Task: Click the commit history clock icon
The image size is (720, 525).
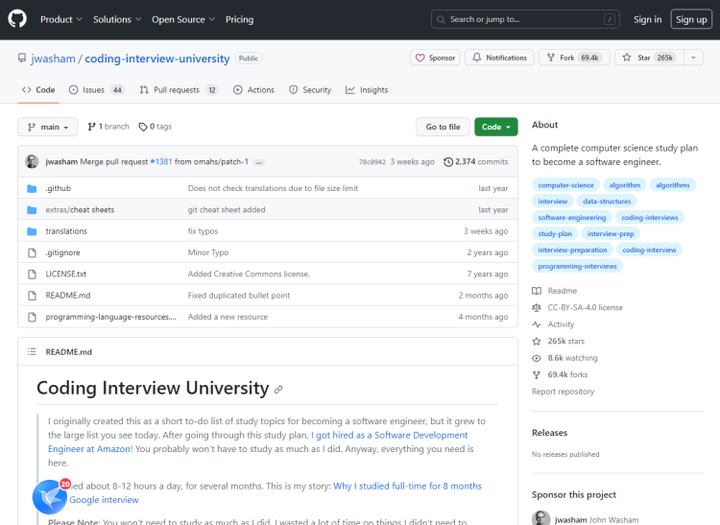Action: [448, 162]
